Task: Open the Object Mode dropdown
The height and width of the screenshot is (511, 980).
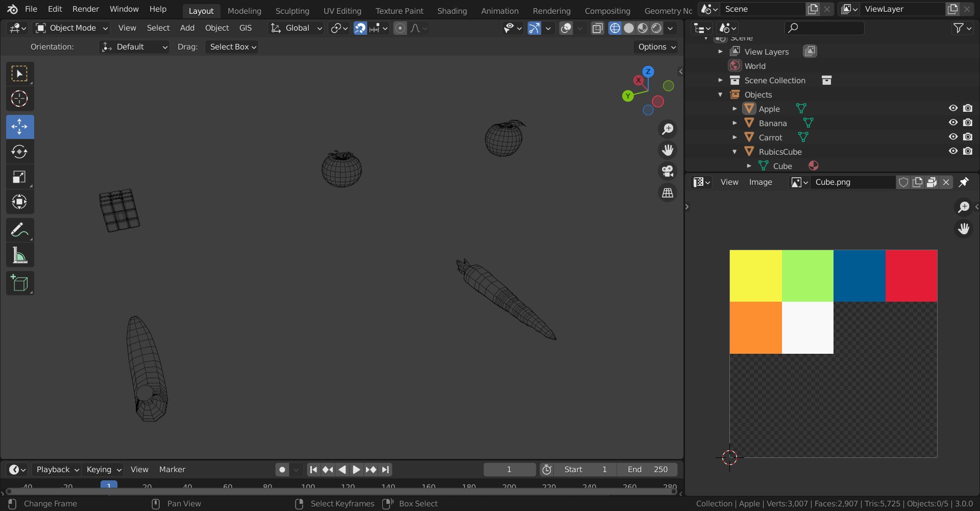Action: coord(71,28)
